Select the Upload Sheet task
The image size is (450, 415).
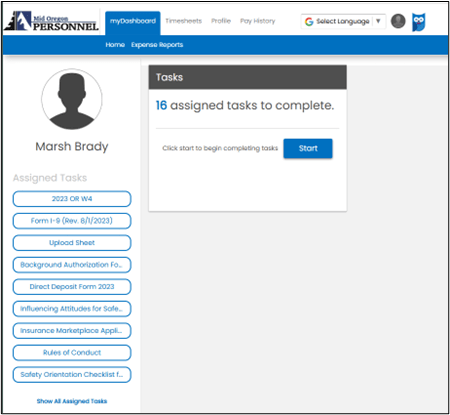(x=72, y=243)
